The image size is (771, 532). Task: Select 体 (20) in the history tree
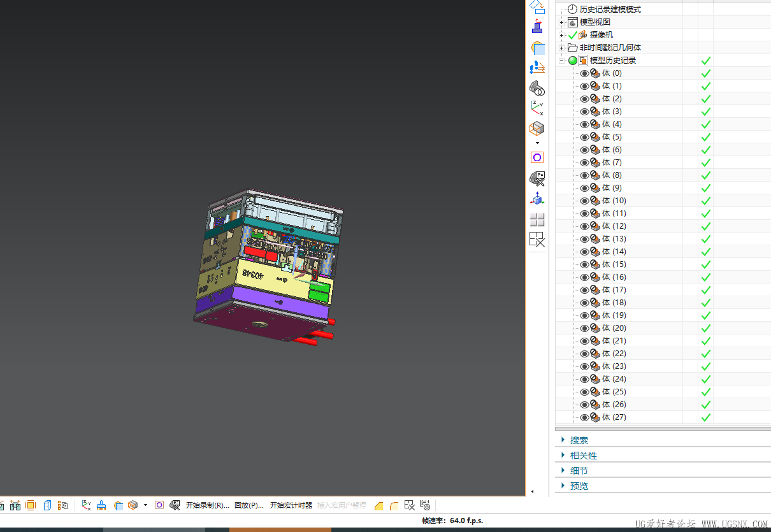click(x=614, y=328)
